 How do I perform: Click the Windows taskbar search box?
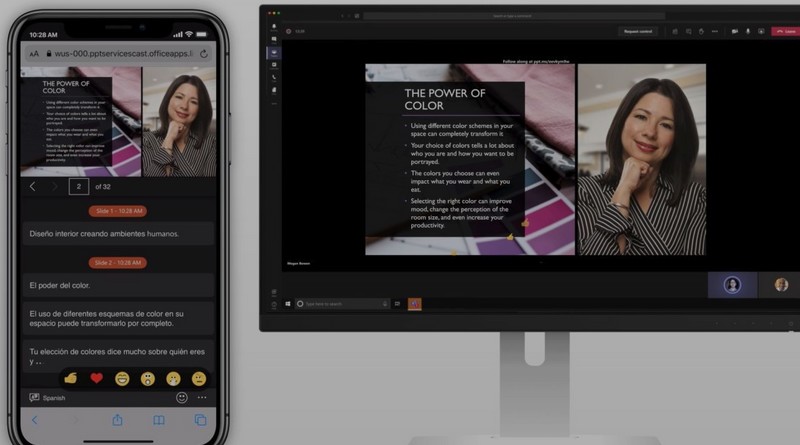pyautogui.click(x=343, y=304)
